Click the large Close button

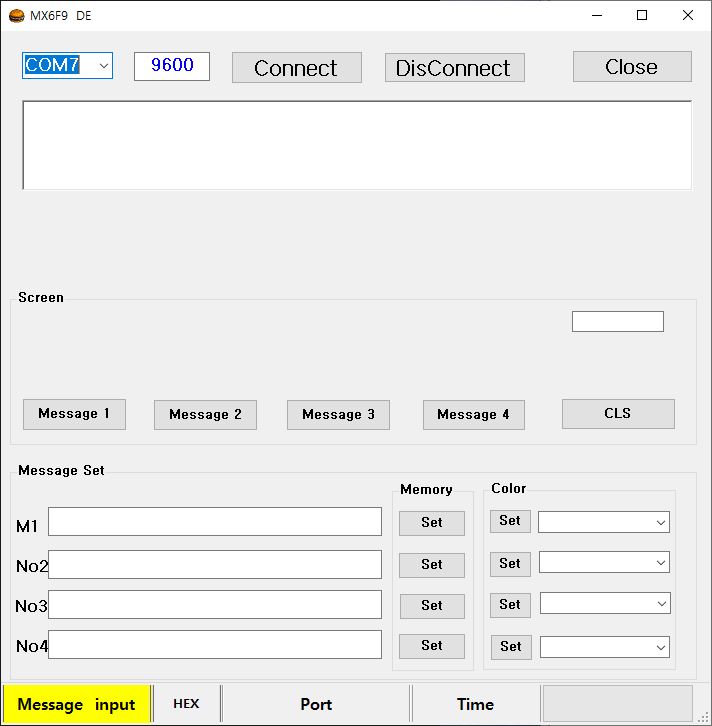(632, 67)
